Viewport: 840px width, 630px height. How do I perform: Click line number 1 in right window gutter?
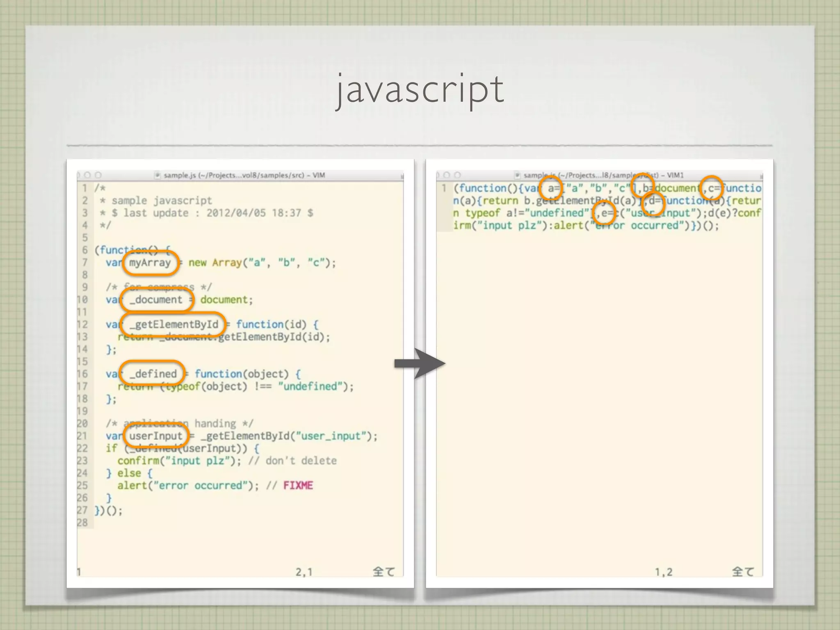tap(444, 188)
